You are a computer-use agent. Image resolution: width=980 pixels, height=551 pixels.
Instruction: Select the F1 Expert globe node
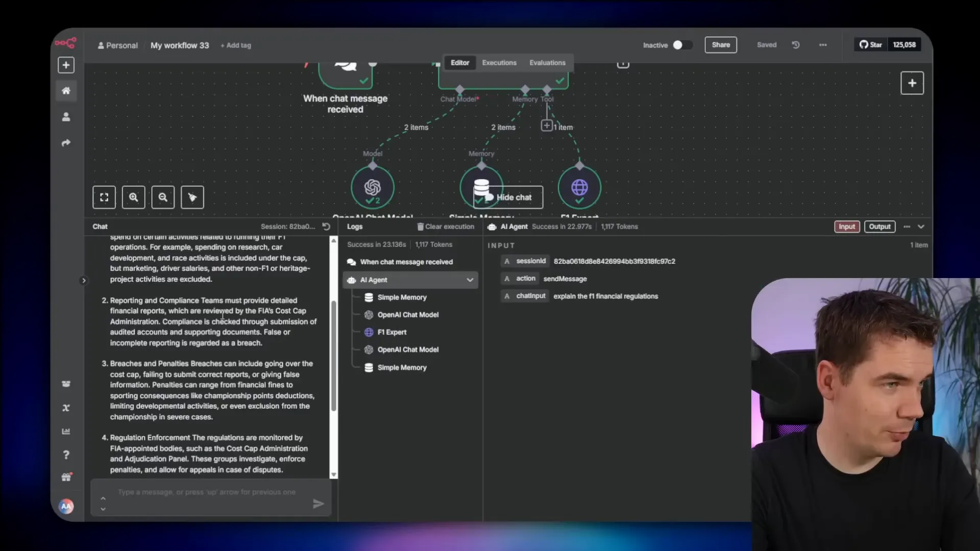pos(579,187)
